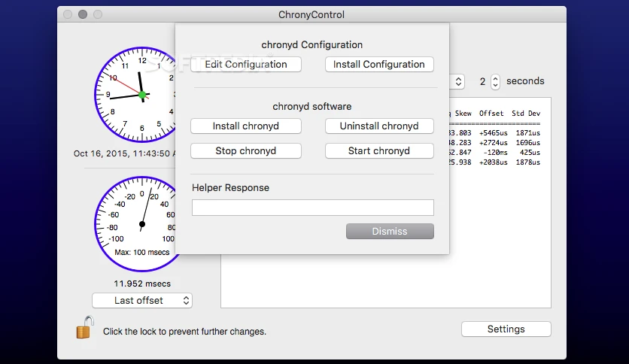Click the offset gauge dial

point(136,223)
